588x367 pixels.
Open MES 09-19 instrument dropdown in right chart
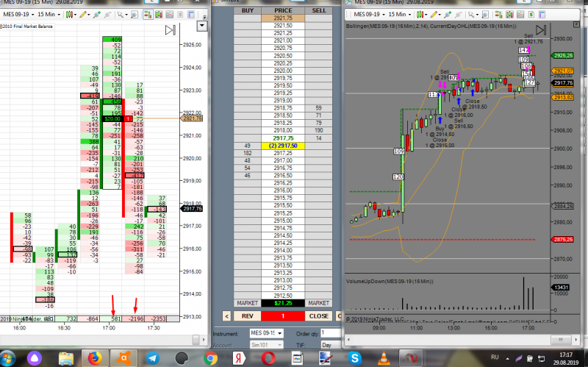370,14
